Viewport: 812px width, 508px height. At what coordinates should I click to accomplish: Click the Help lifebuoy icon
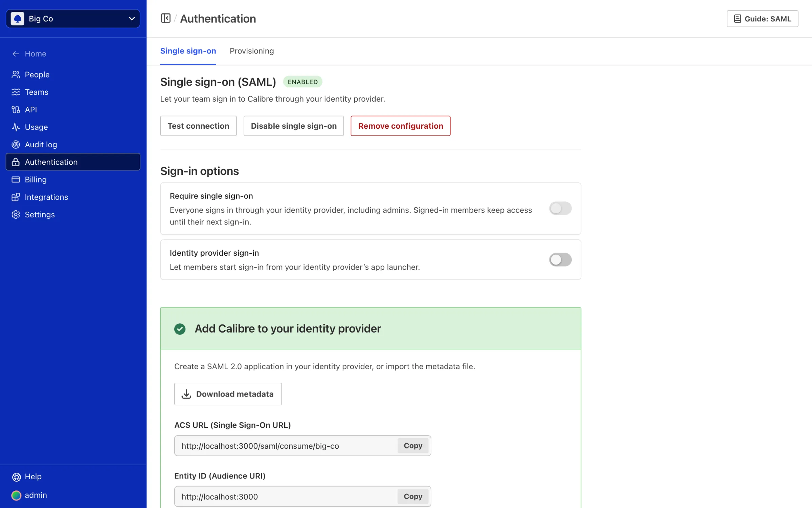coord(16,477)
